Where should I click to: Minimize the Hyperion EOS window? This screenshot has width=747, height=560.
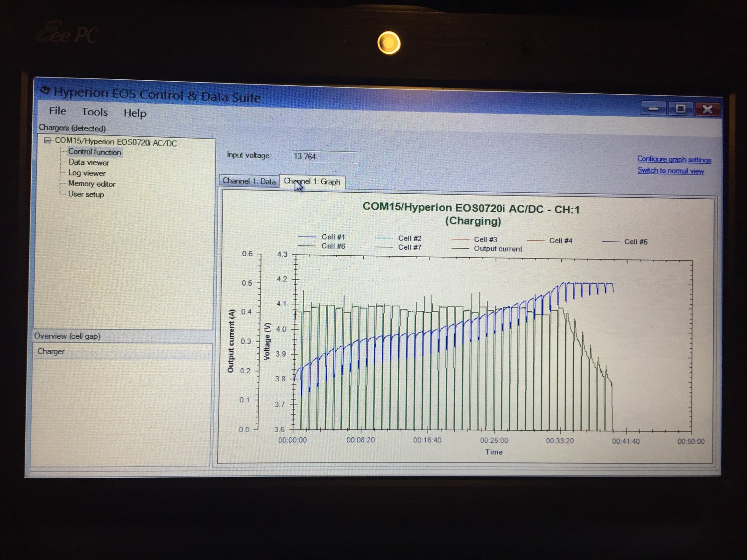coord(654,109)
